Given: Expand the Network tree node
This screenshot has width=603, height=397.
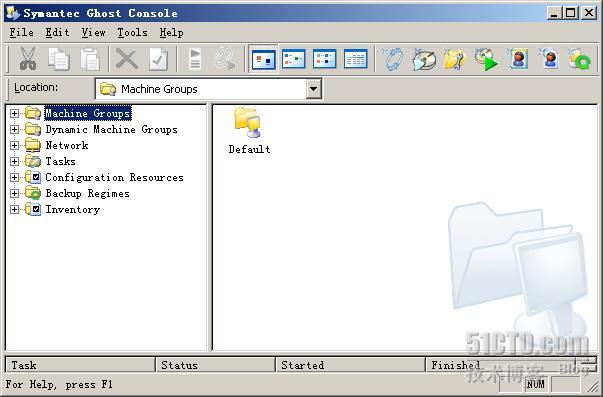Looking at the screenshot, I should pos(14,145).
